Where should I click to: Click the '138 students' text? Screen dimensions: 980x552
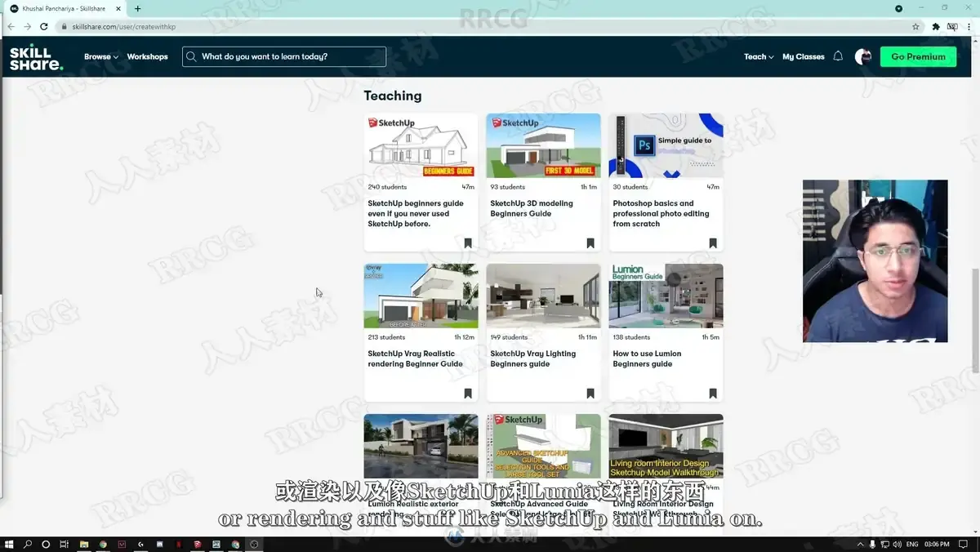pos(631,337)
